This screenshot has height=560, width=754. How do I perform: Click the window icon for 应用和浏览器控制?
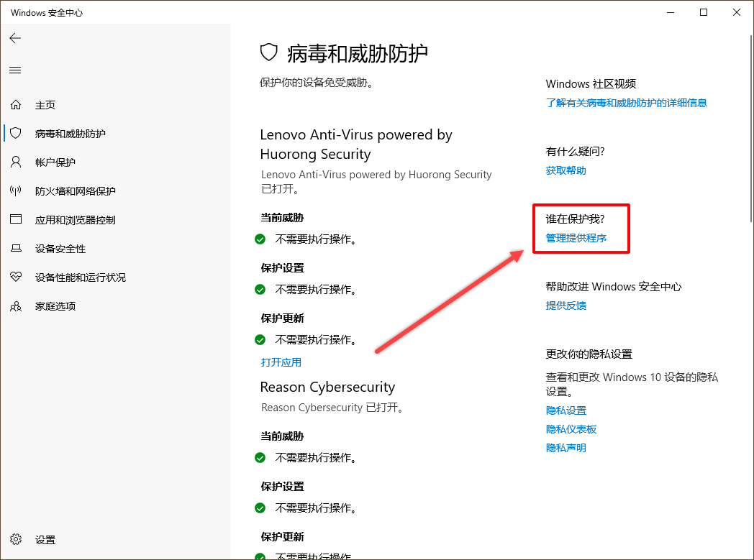tap(16, 219)
